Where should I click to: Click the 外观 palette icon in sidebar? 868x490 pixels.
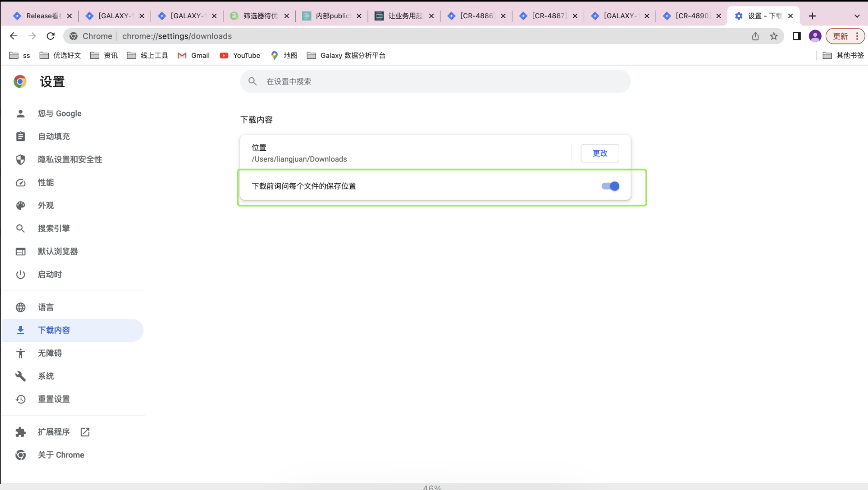pyautogui.click(x=20, y=205)
